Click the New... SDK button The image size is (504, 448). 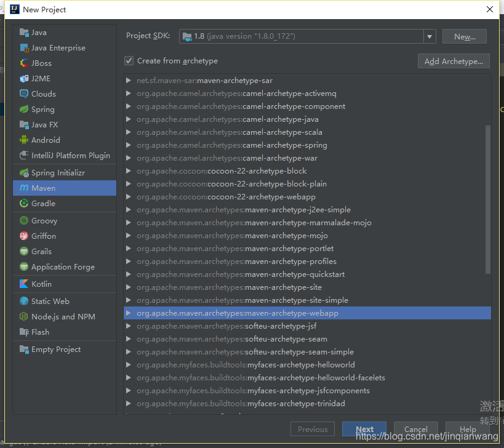point(465,37)
